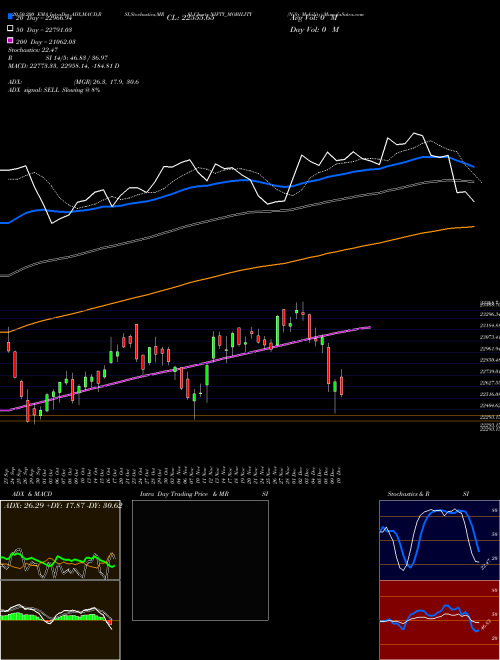Select the '50 Day - 22791.08' legend text
Image resolution: width=500 pixels, height=660 pixels.
[44, 30]
